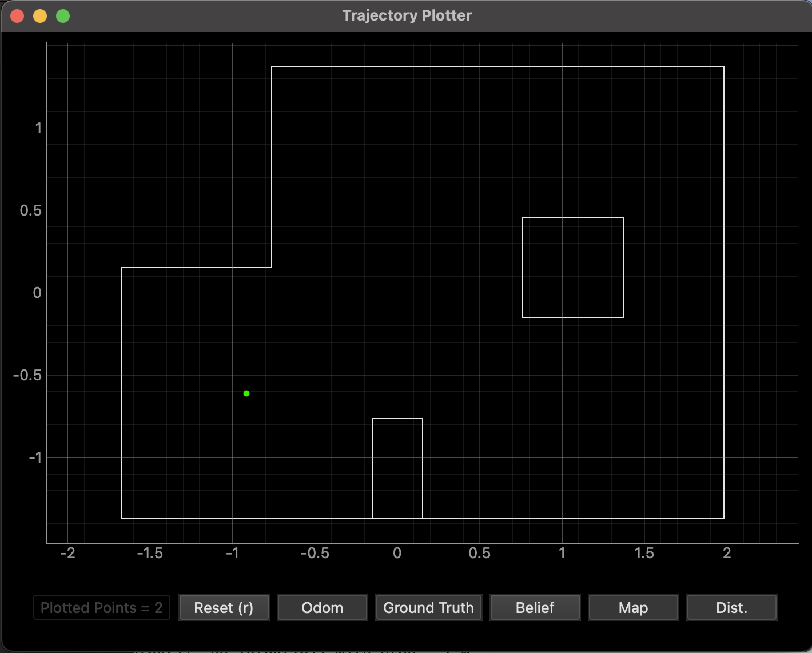The width and height of the screenshot is (812, 653).
Task: Click inside the upper-right square obstacle
Action: (573, 268)
